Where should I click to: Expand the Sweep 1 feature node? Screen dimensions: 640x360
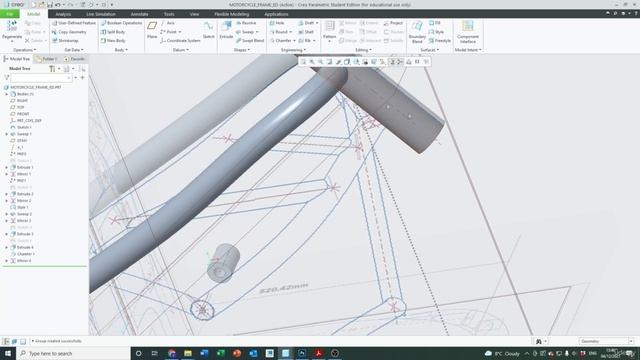(x=7, y=134)
